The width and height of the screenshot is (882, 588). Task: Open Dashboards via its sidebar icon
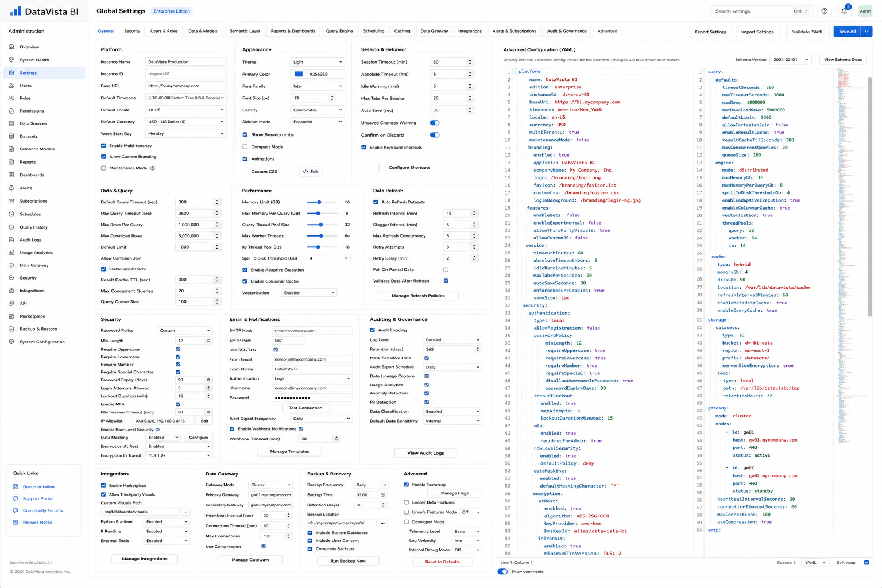pos(11,175)
